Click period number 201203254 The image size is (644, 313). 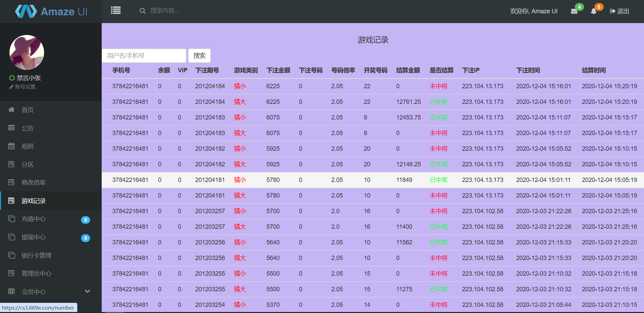pos(210,305)
